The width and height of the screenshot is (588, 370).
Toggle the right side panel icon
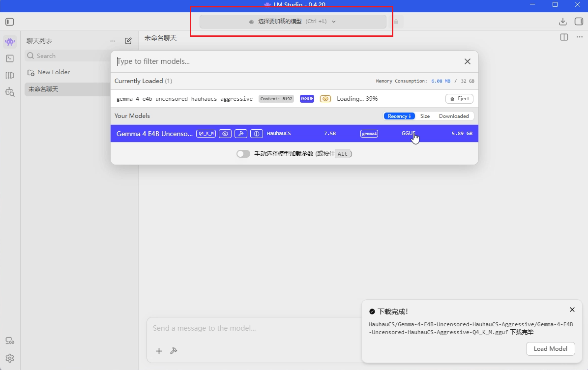click(x=579, y=21)
